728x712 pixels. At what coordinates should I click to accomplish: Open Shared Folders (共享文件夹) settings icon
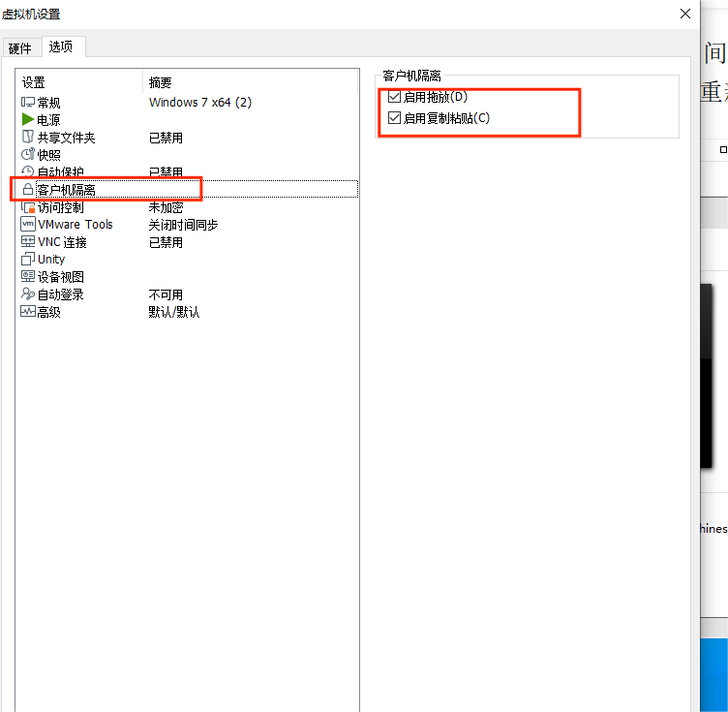click(x=28, y=138)
